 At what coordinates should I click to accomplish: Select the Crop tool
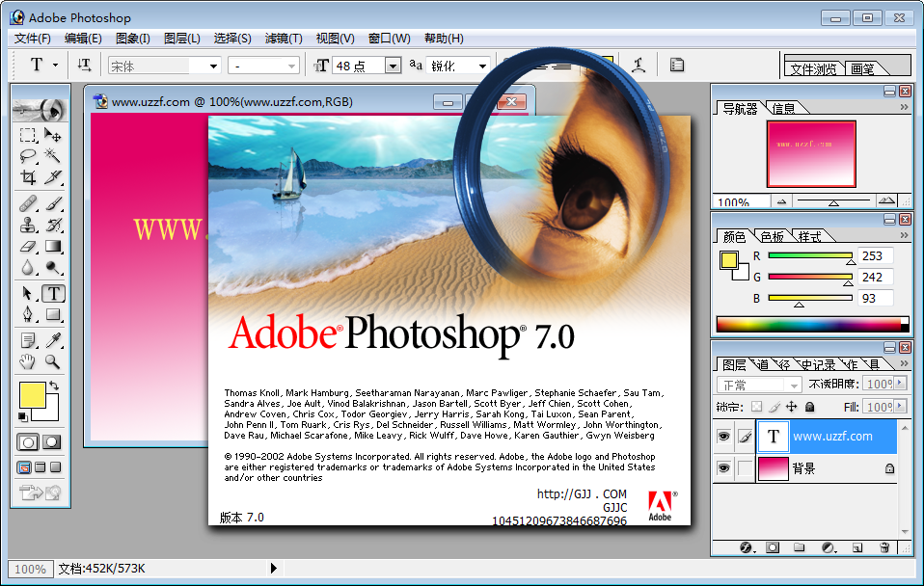[28, 176]
